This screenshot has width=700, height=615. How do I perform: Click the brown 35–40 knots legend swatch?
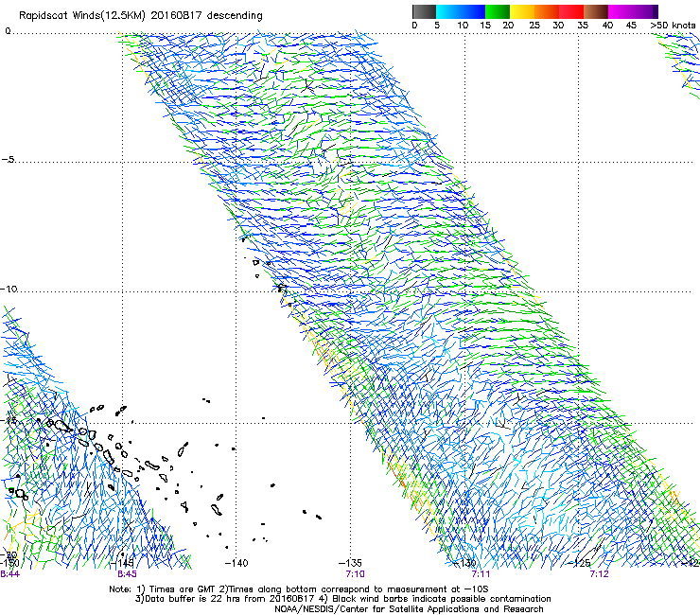click(x=596, y=11)
